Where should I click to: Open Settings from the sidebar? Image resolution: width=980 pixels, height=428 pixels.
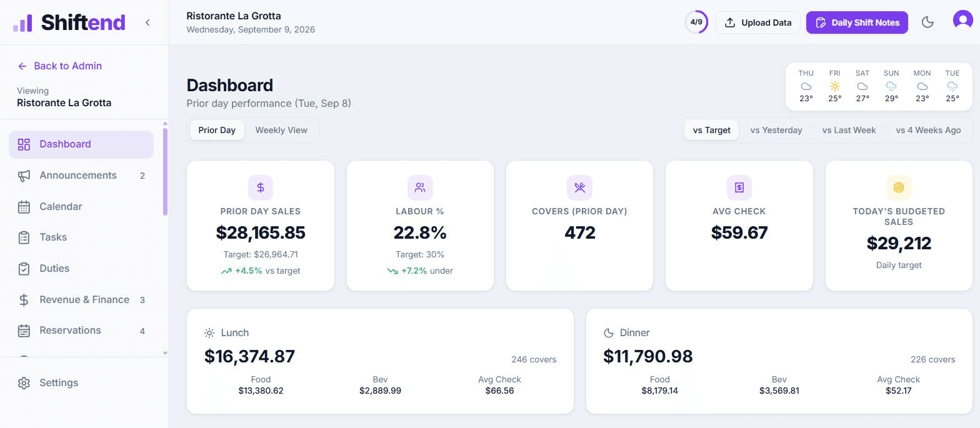[x=81, y=383]
